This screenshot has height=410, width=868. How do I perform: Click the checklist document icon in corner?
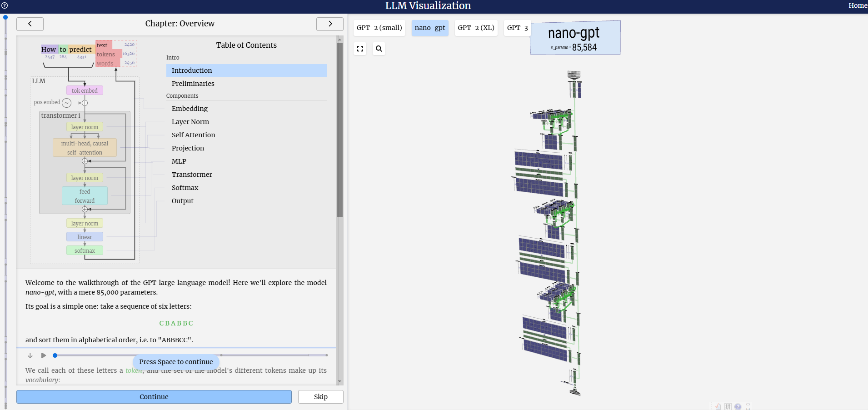[718, 406]
